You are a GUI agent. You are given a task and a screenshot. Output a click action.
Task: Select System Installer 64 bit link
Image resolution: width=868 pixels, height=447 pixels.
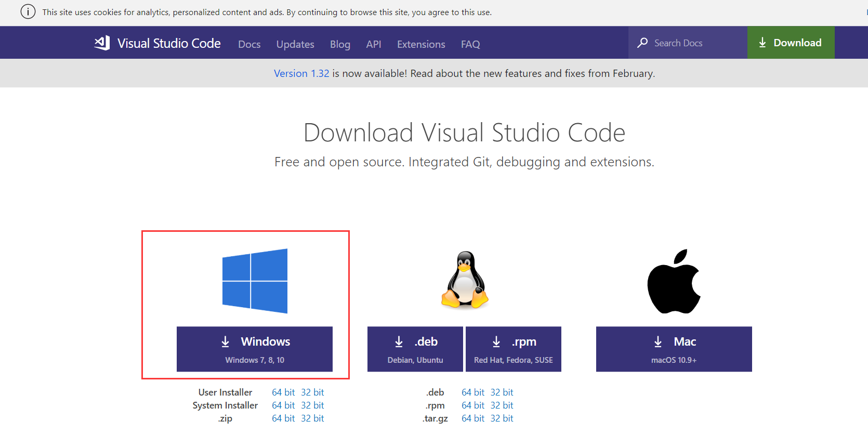[283, 405]
